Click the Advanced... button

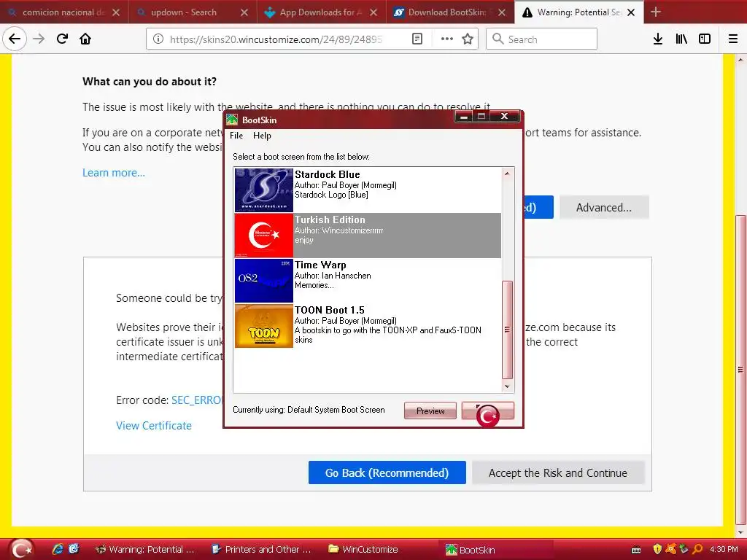pyautogui.click(x=603, y=208)
